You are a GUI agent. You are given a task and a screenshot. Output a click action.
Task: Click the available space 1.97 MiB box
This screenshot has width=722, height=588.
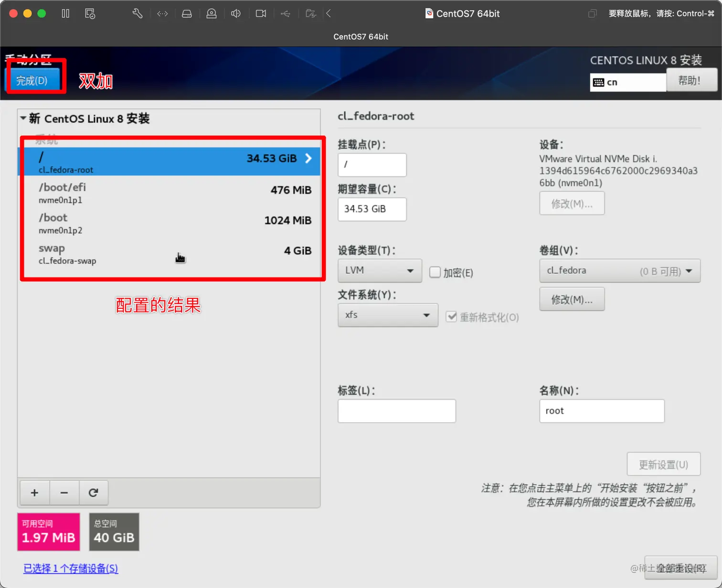pos(49,532)
